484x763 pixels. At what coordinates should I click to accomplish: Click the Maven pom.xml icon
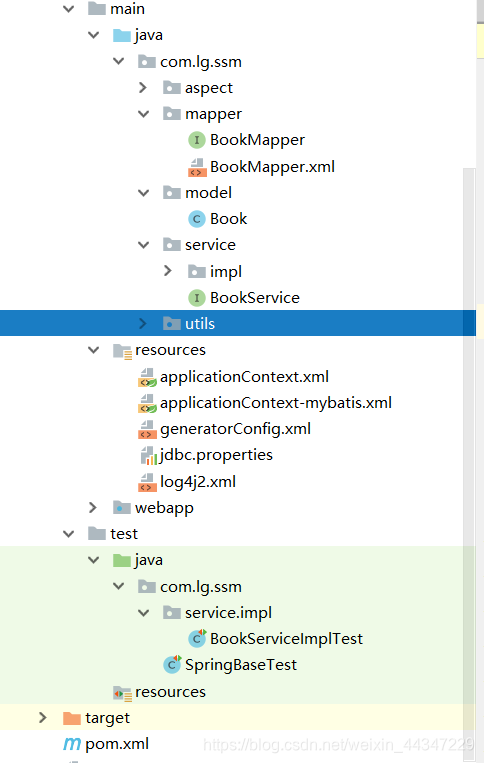click(72, 744)
